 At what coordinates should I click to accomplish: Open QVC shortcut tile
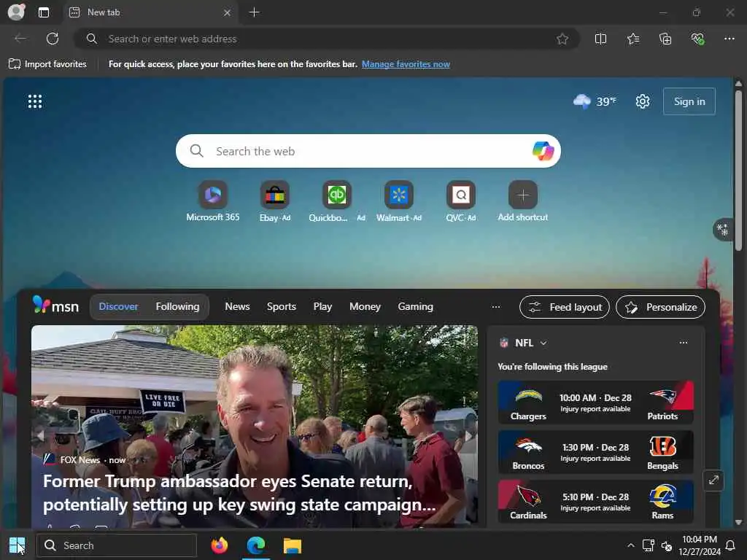click(461, 201)
